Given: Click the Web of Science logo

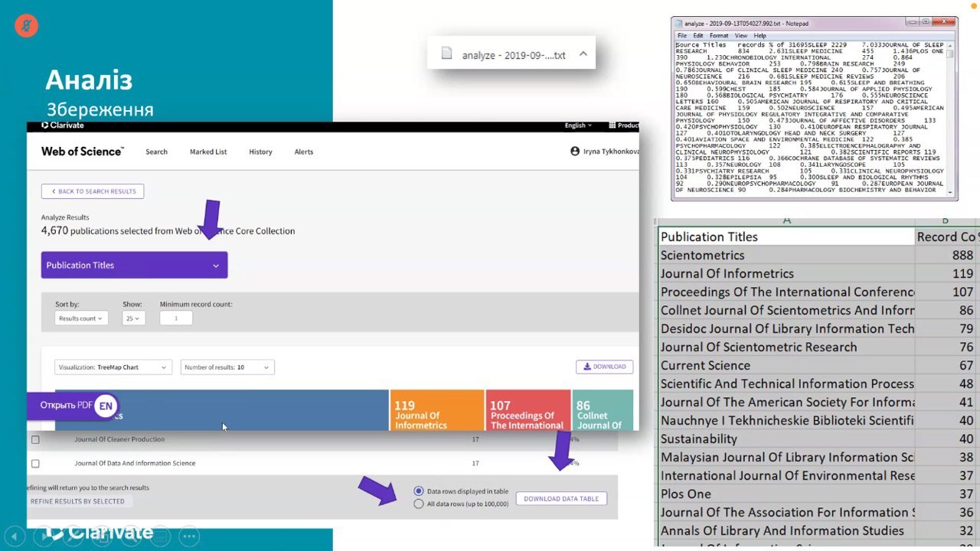Looking at the screenshot, I should coord(83,152).
